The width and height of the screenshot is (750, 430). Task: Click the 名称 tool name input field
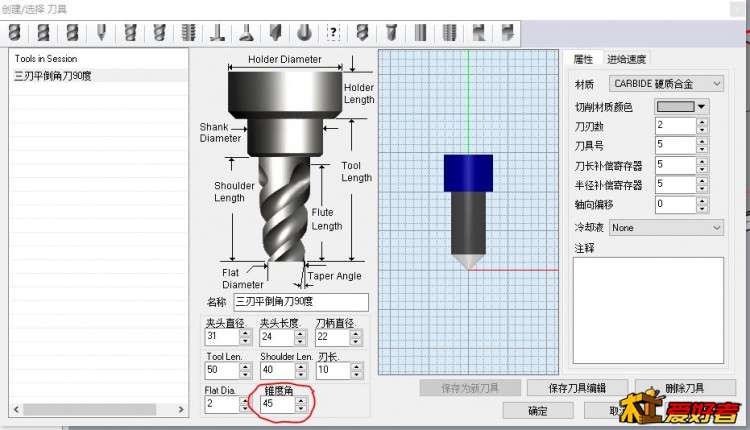click(x=301, y=302)
